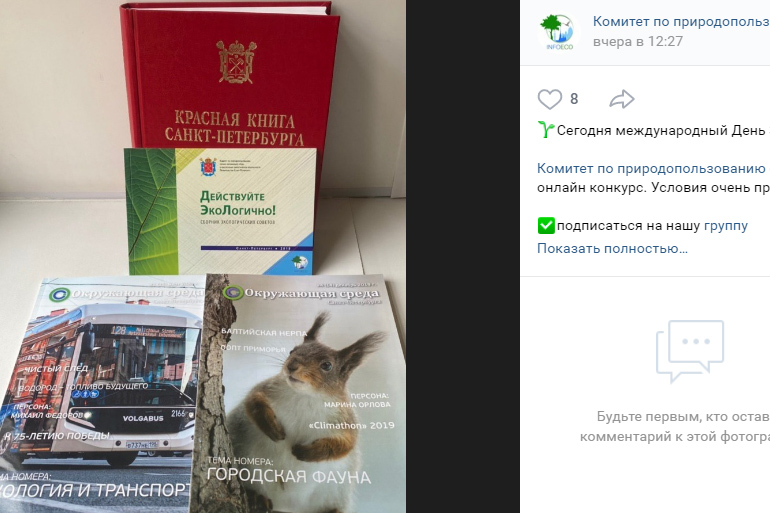This screenshot has height=513, width=770.
Task: Click the green checkmark emoji
Action: (546, 226)
